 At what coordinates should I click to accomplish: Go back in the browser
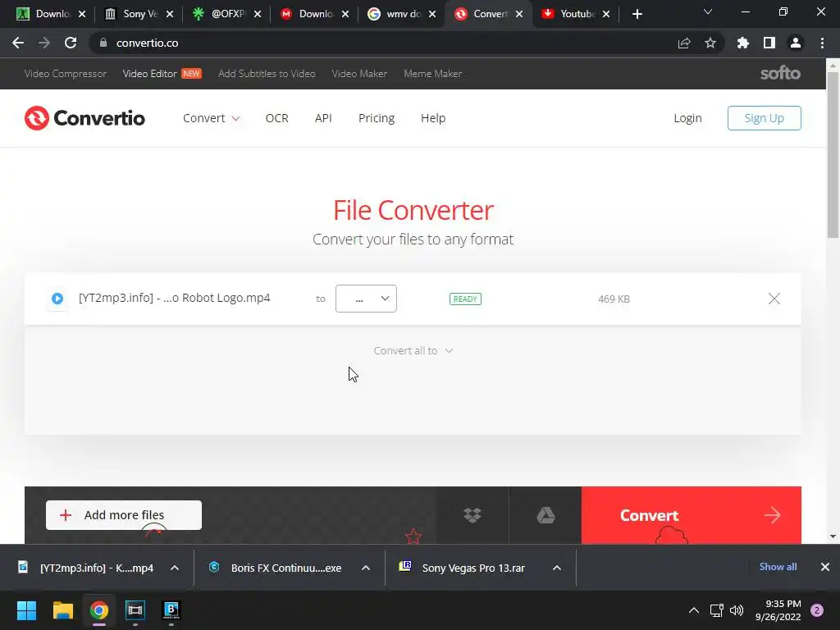[18, 43]
